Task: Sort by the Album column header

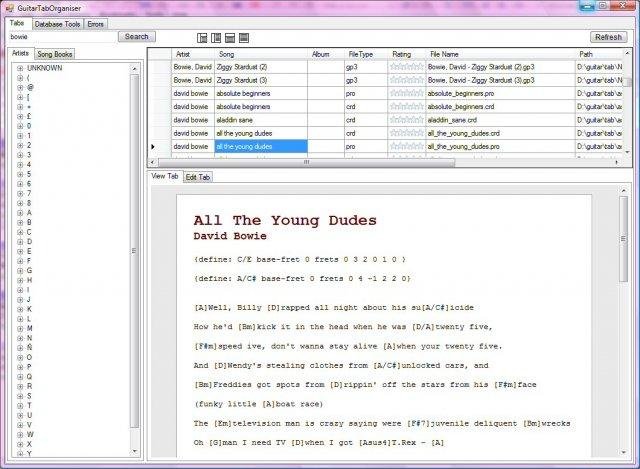Action: point(326,54)
